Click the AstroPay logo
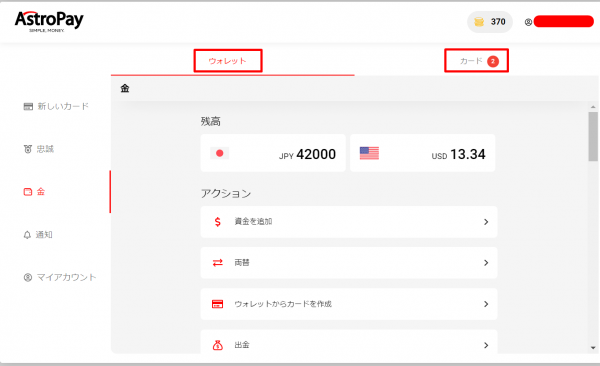The image size is (600, 366). [49, 21]
